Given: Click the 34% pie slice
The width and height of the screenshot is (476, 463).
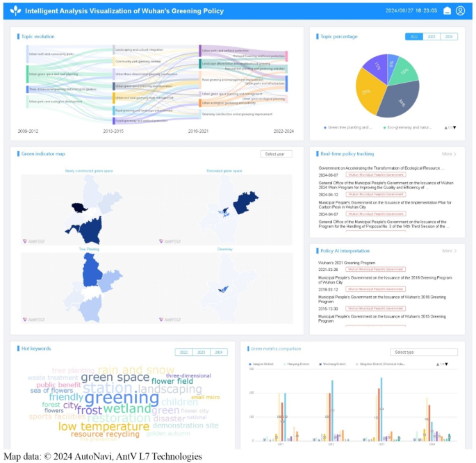Looking at the screenshot, I should (x=400, y=100).
